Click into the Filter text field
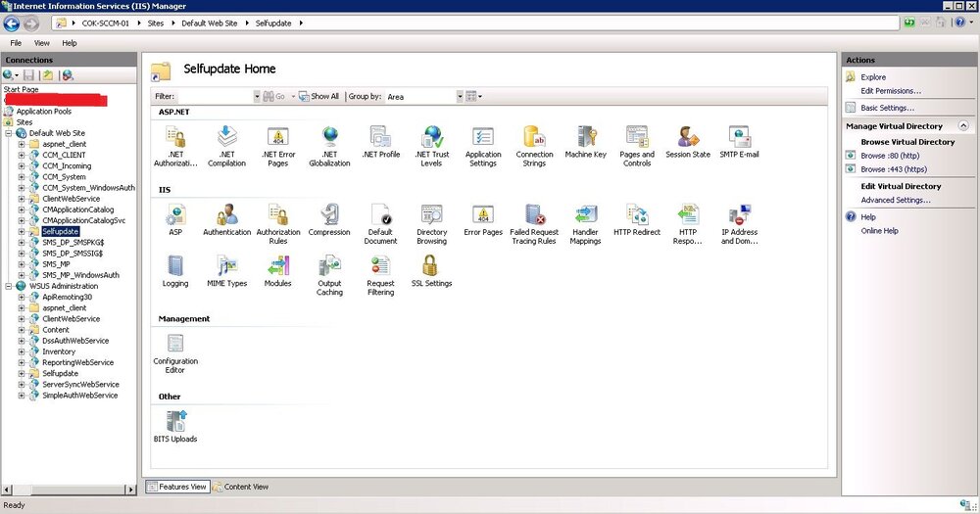This screenshot has width=980, height=514. [x=215, y=96]
